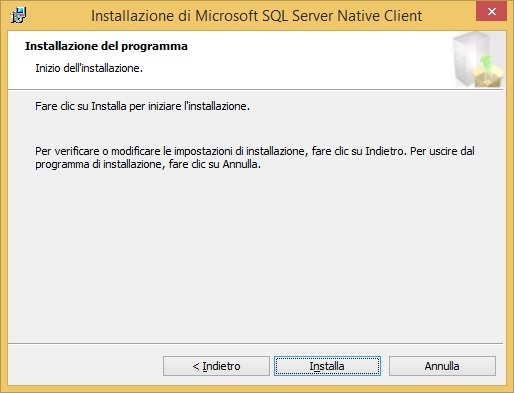Image resolution: width=514 pixels, height=393 pixels.
Task: Close the installer window
Action: point(491,12)
